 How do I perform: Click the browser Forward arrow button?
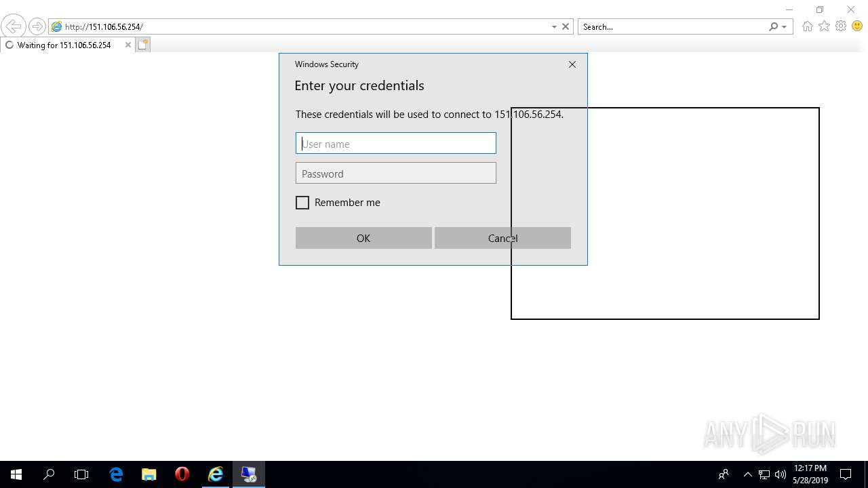[x=37, y=26]
